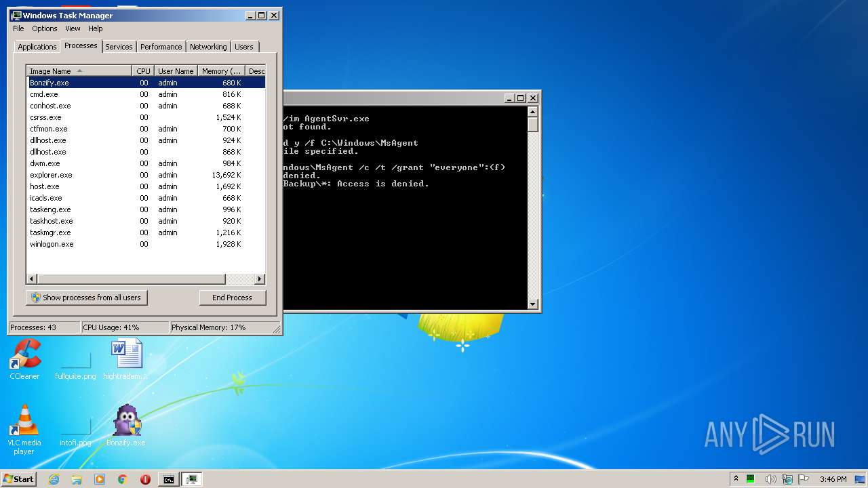Sort by the Description column header

click(x=256, y=71)
